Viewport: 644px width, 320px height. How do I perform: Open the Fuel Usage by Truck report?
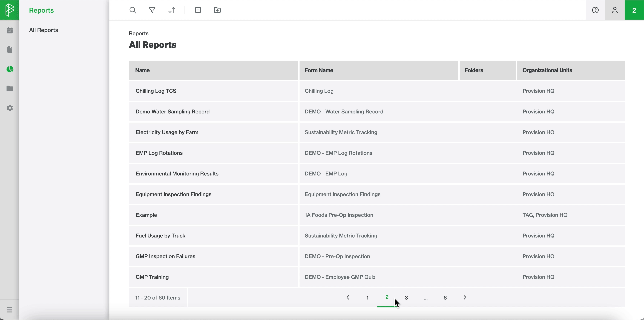(x=160, y=236)
